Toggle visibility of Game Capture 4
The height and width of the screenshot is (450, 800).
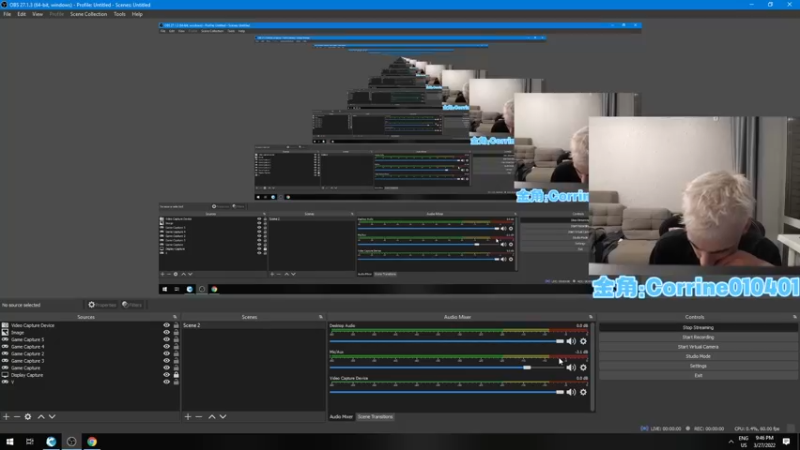[166, 346]
